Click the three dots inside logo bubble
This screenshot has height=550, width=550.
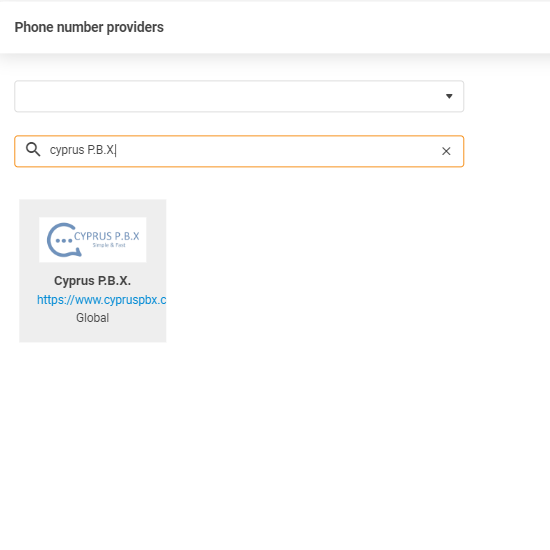coord(64,241)
